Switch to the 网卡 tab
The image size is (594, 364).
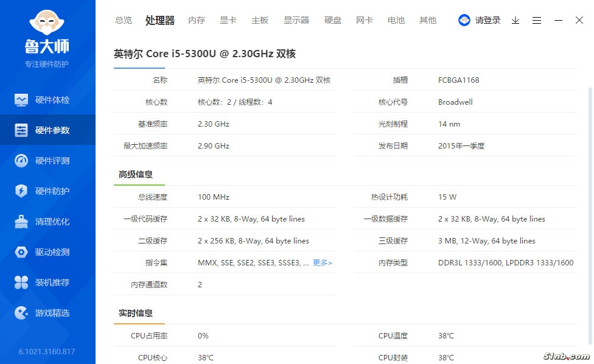click(365, 20)
